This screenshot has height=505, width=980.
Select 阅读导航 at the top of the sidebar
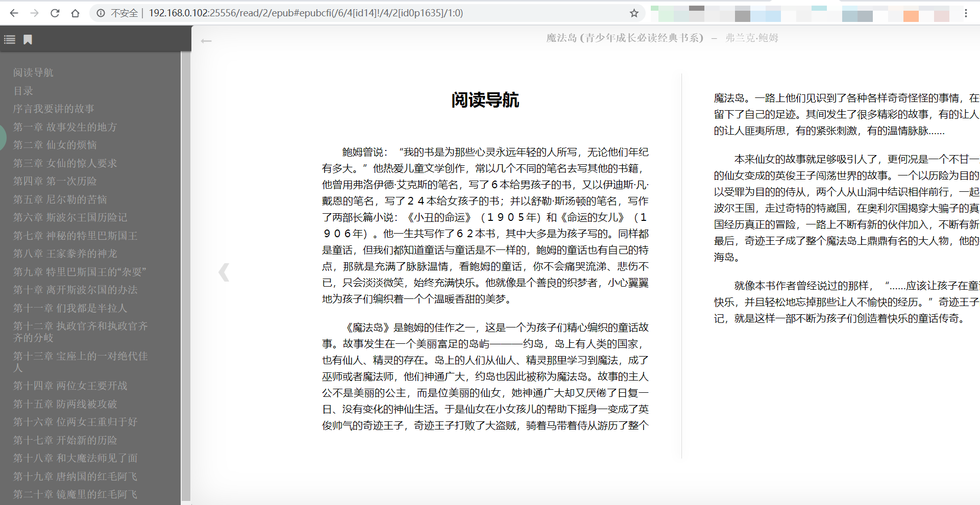click(x=33, y=72)
